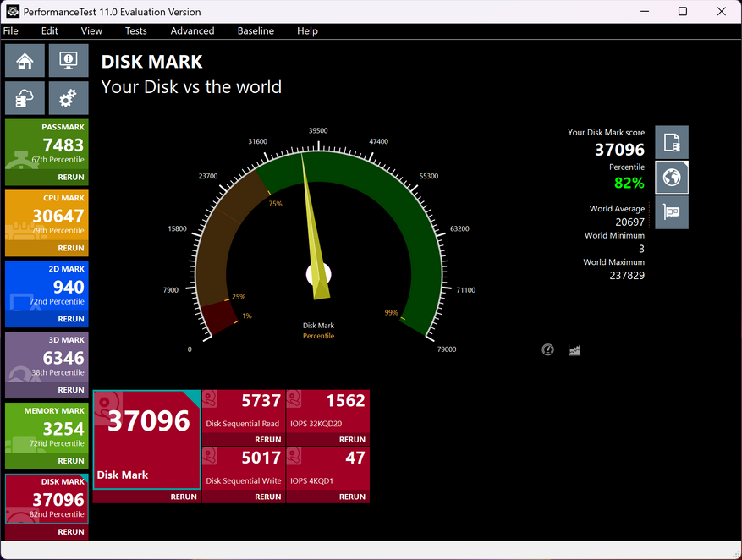Rerun the large 37096 Disk Mark tile

click(x=184, y=497)
